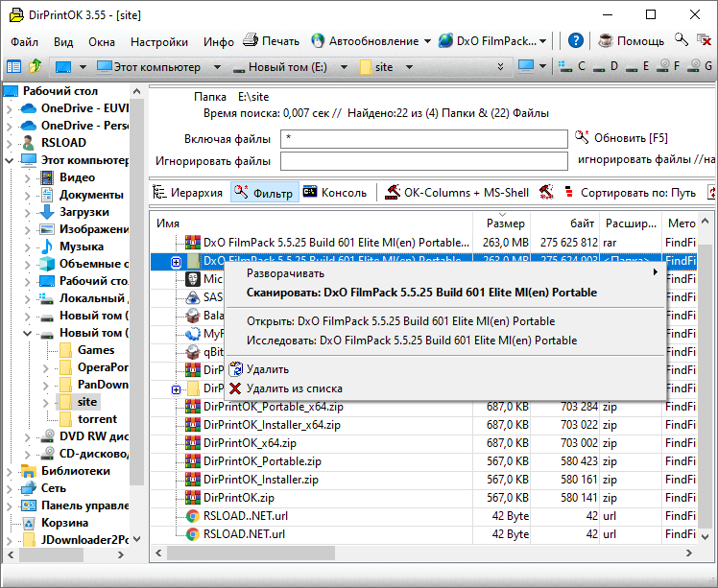Open the Настройки menu
The height and width of the screenshot is (588, 718).
click(x=159, y=42)
